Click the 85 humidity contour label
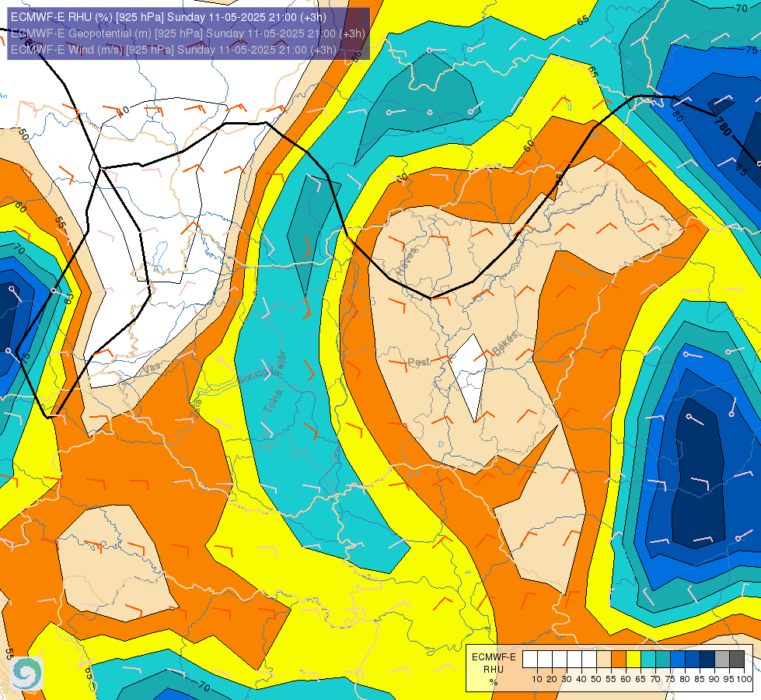Image resolution: width=761 pixels, height=700 pixels. [x=741, y=170]
